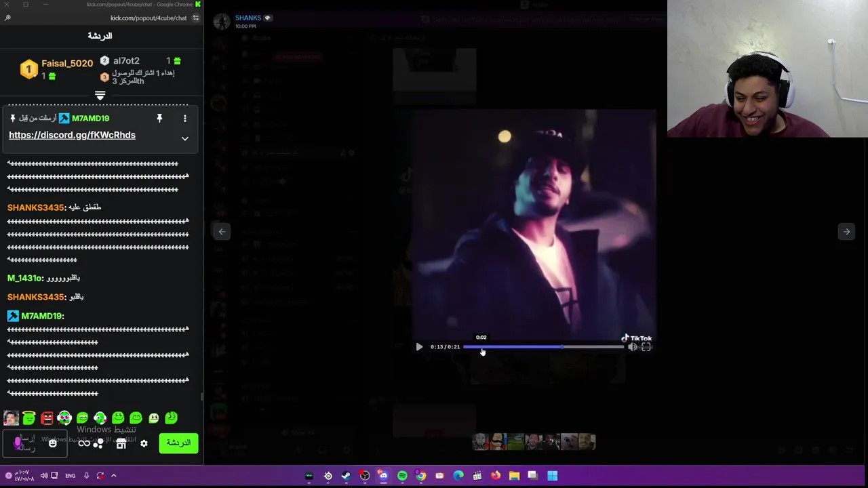
Task: Open pinned message three-dot menu
Action: (x=184, y=119)
